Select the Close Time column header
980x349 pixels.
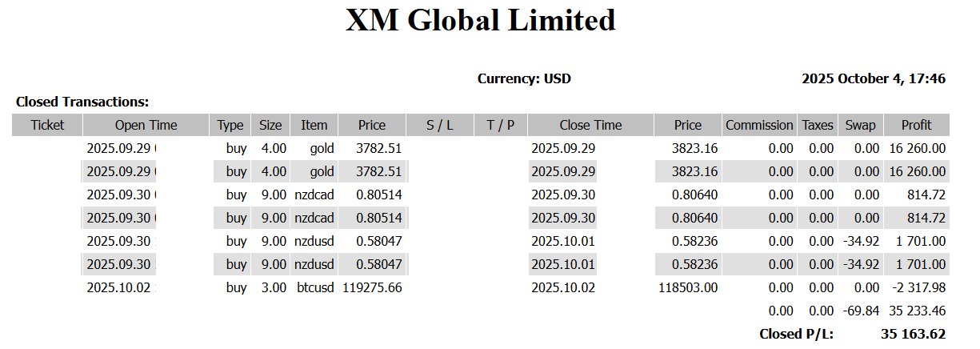click(590, 125)
